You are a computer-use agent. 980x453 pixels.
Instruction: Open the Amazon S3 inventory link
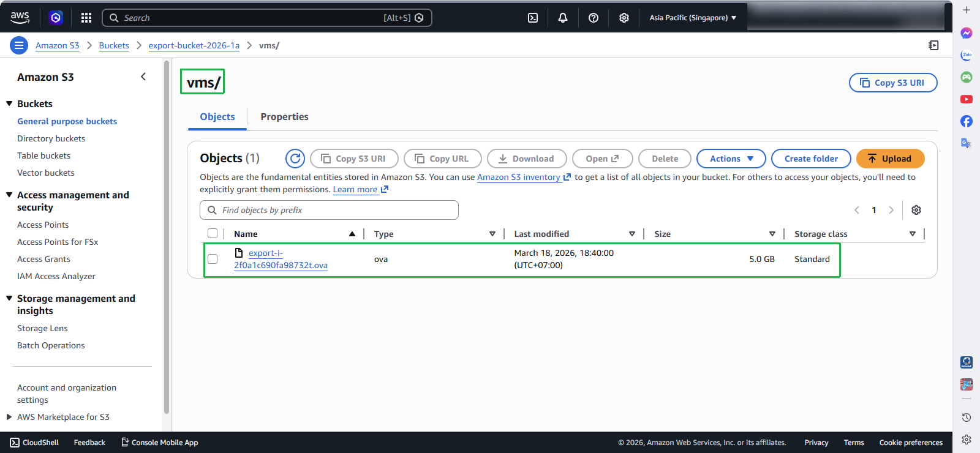[x=524, y=177]
